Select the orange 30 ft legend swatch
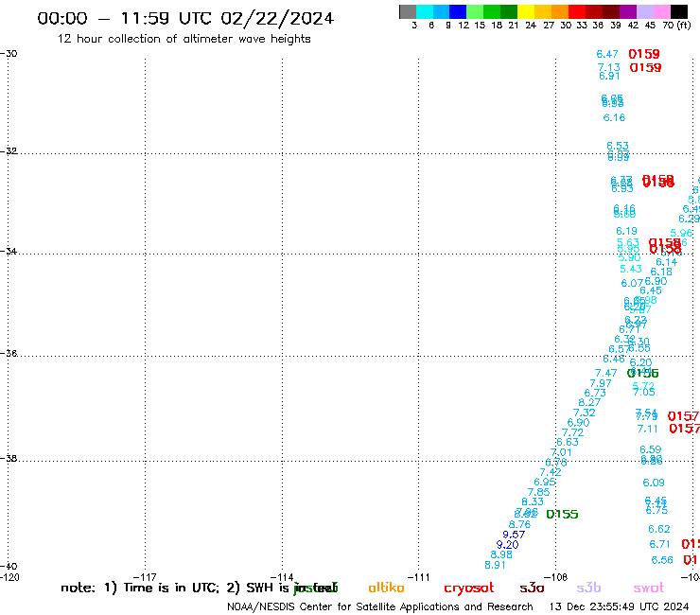The image size is (700, 615). (x=560, y=11)
